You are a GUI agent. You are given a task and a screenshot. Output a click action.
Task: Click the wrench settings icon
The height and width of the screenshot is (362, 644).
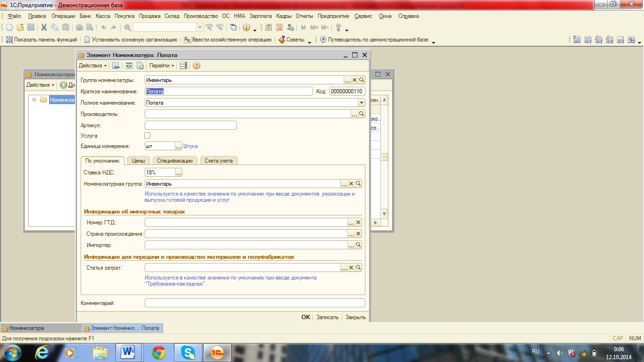coord(338,27)
